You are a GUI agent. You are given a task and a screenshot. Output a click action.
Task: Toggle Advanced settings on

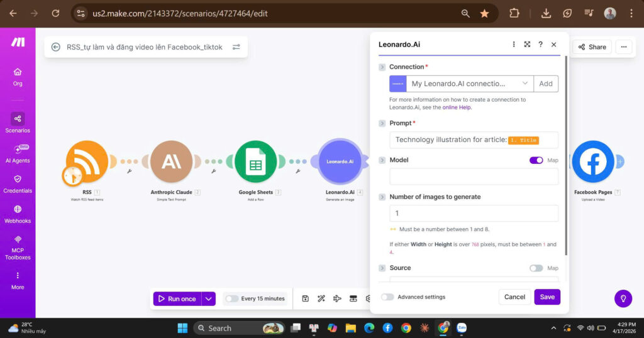click(387, 297)
